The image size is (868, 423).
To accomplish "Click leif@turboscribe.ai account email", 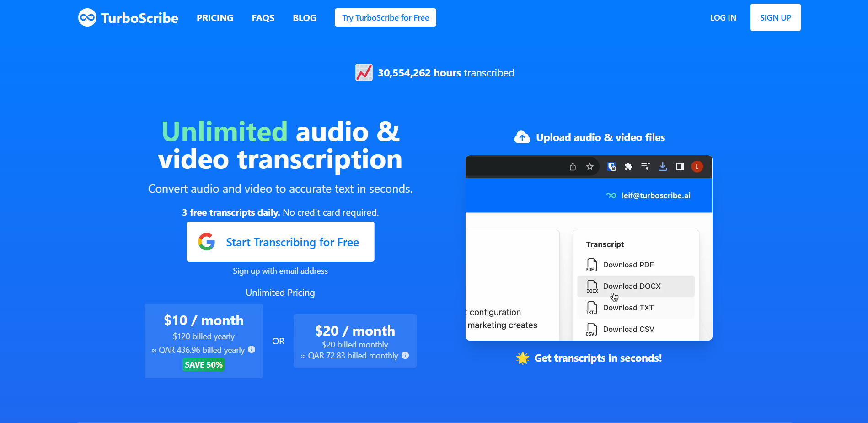I will point(656,195).
